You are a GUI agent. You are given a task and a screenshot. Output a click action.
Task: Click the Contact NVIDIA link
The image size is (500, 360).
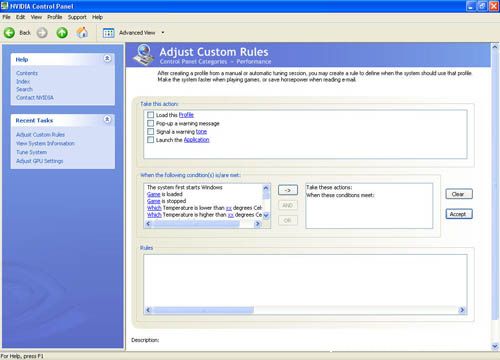pos(35,97)
